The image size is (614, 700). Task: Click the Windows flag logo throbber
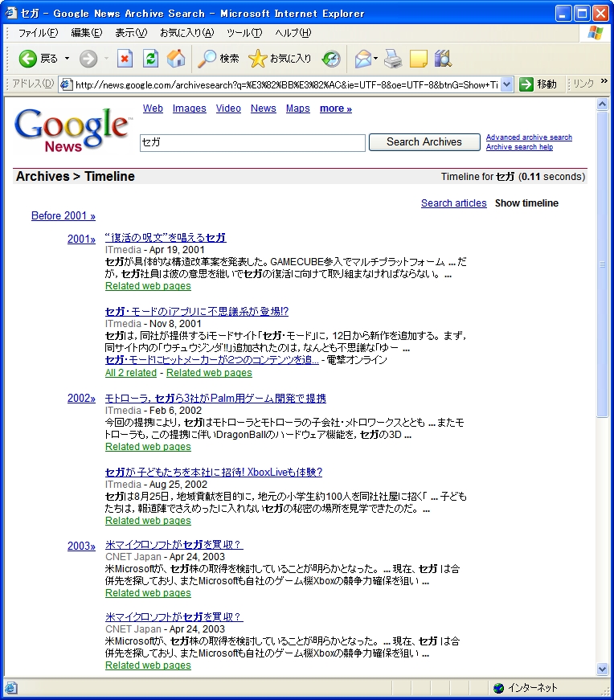point(596,33)
